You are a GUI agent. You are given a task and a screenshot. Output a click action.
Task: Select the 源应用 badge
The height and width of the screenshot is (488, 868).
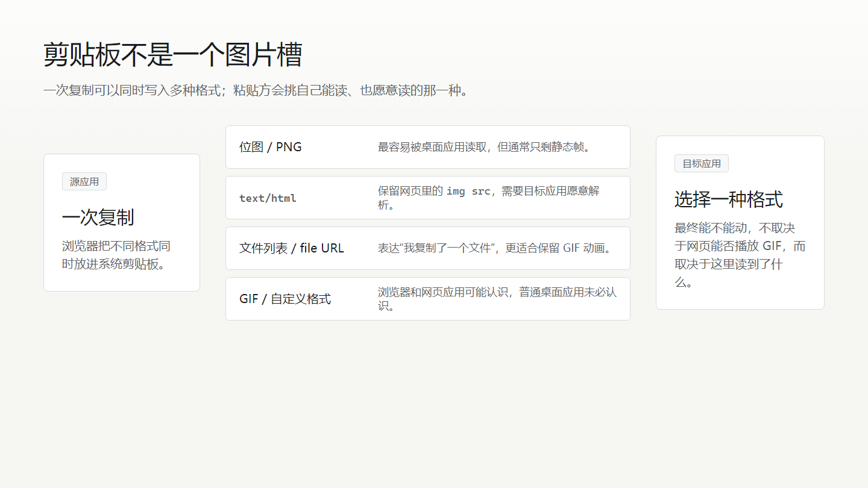(84, 181)
